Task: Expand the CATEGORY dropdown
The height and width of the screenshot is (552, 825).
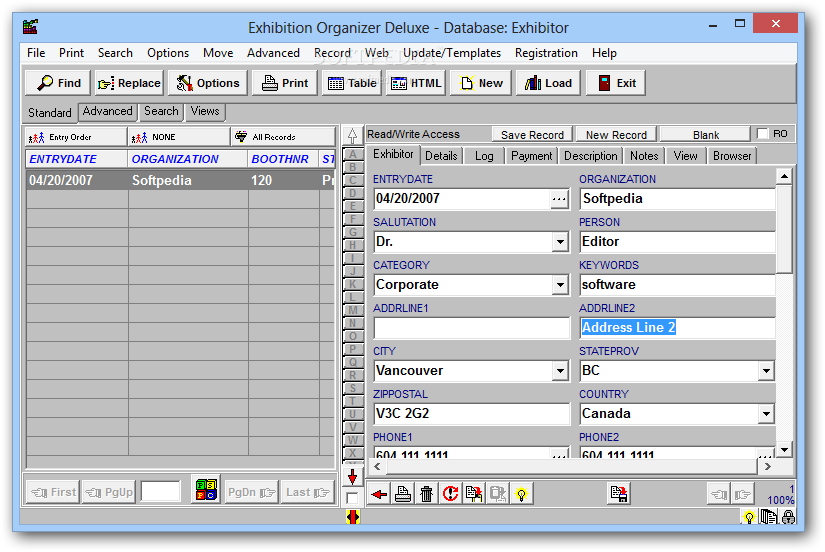Action: coord(560,285)
